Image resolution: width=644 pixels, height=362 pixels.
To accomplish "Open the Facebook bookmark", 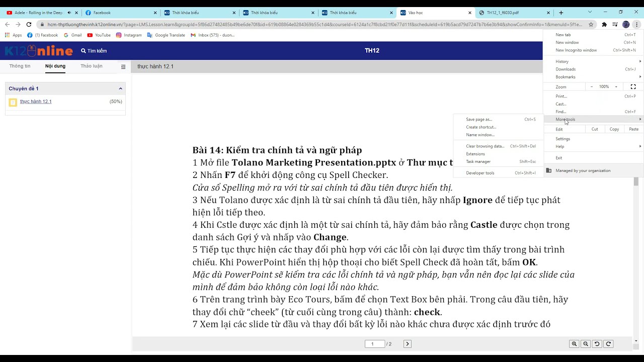I will point(43,35).
